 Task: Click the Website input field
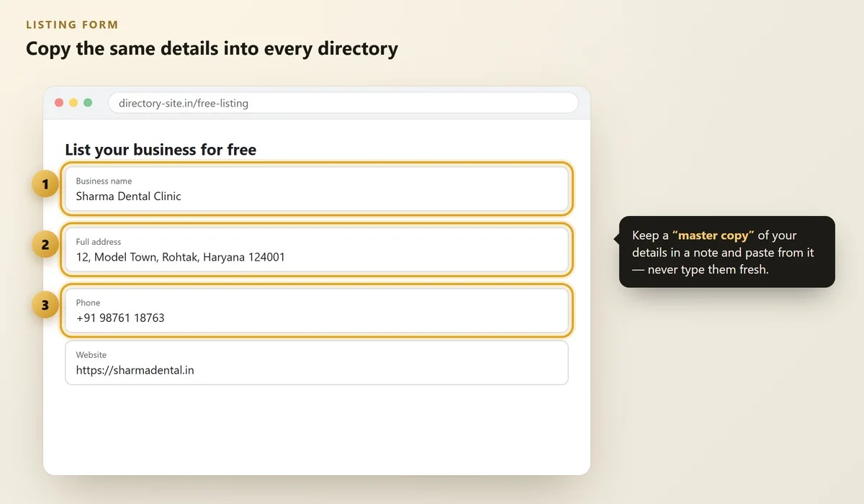click(x=317, y=363)
